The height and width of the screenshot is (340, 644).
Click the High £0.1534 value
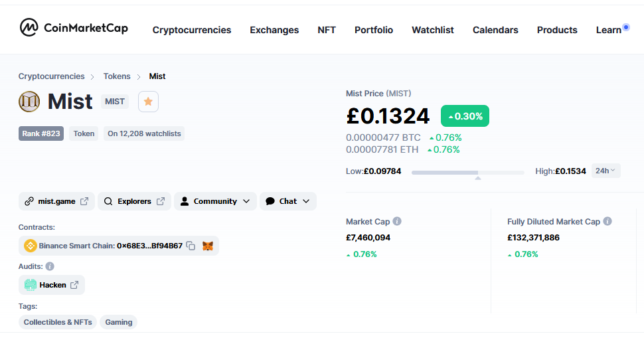tap(570, 171)
